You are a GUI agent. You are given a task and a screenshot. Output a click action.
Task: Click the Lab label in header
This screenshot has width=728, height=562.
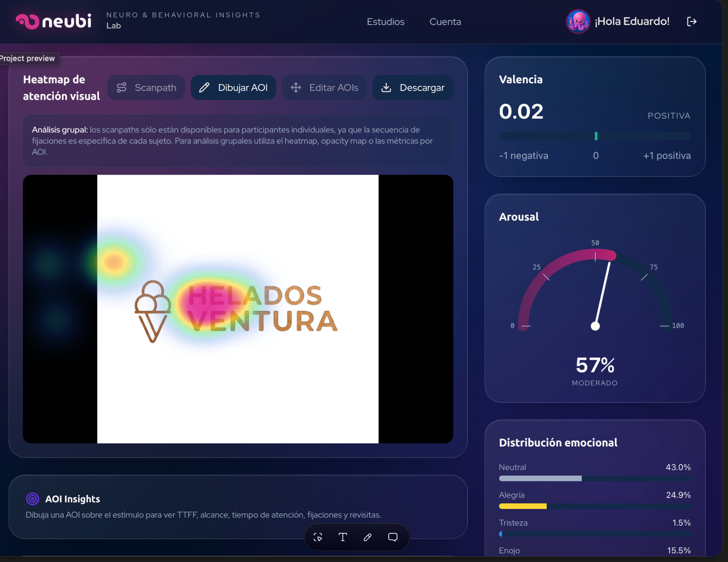(113, 26)
